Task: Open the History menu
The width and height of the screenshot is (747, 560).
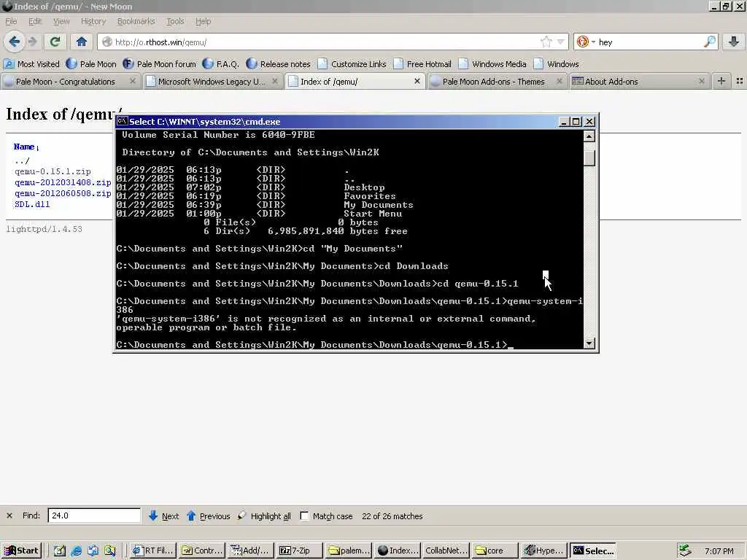Action: (93, 21)
